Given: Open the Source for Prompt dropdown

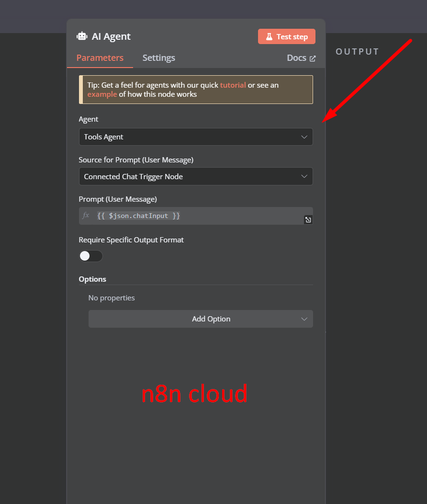Looking at the screenshot, I should (x=196, y=176).
